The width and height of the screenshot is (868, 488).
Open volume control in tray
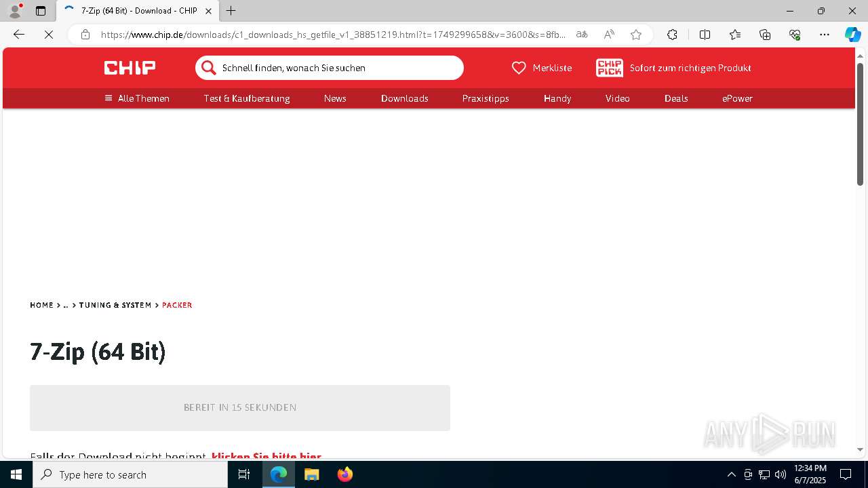[x=781, y=474]
